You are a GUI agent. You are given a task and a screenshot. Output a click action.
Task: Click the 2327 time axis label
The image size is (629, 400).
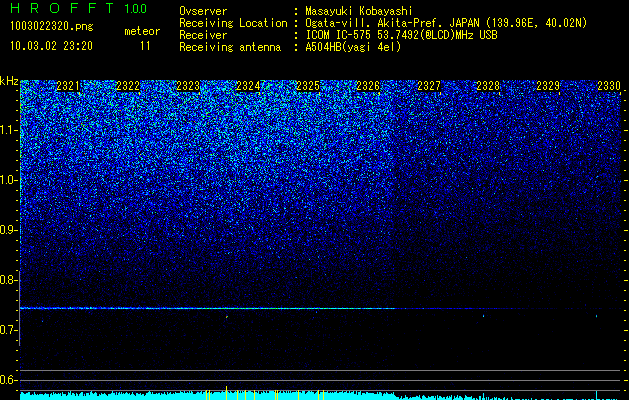tap(429, 86)
